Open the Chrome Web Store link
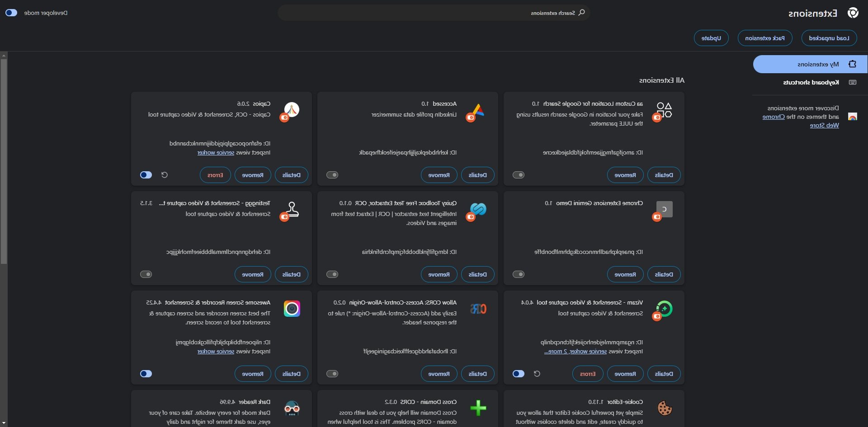 (801, 121)
